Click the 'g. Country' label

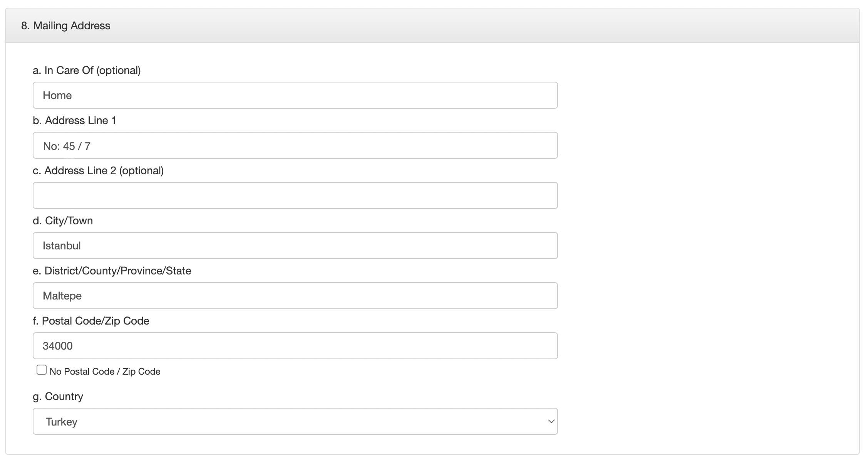(x=58, y=397)
